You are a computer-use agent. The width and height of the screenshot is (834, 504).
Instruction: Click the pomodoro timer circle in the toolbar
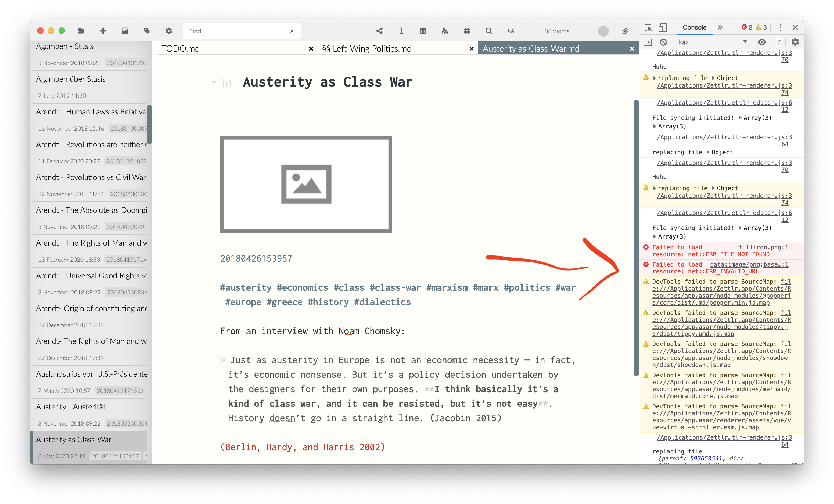pos(603,31)
